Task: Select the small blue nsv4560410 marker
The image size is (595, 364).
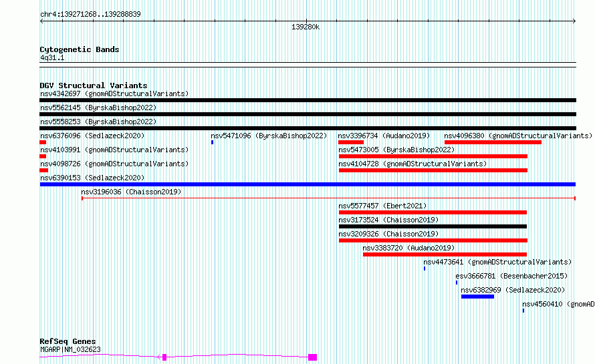Action: point(523,311)
